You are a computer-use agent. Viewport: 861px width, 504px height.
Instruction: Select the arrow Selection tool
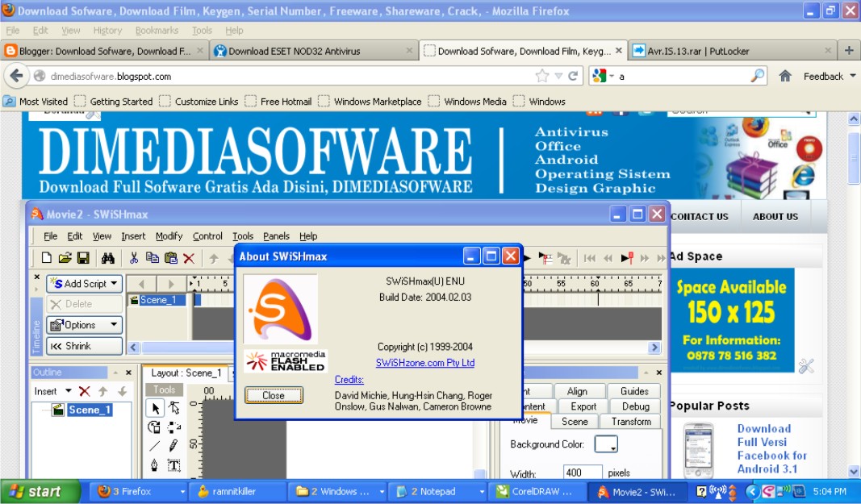pos(156,408)
